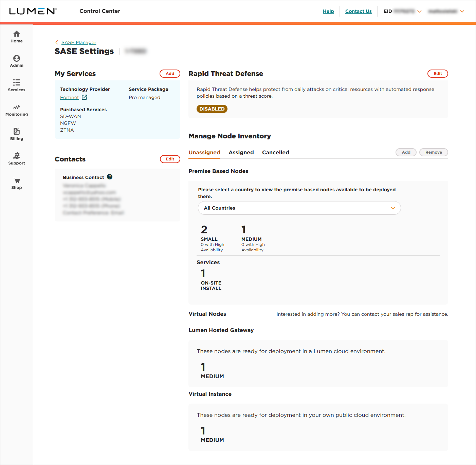This screenshot has height=465, width=476.
Task: Click the Lumen logo
Action: [x=33, y=11]
